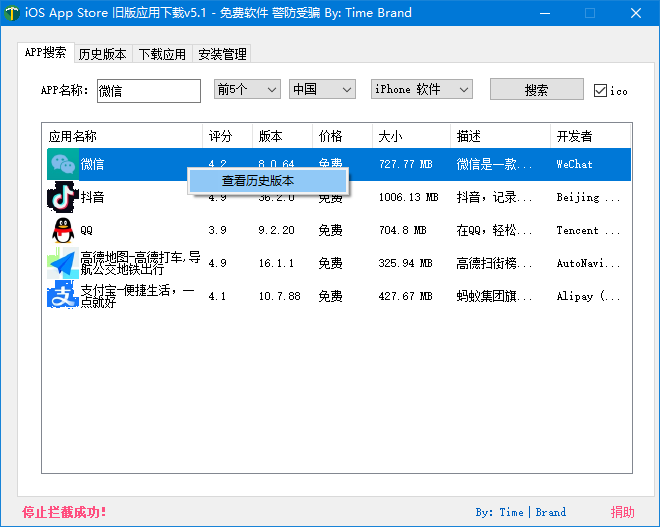660x527 pixels.
Task: Switch to the 历史版本 tab
Action: (x=102, y=54)
